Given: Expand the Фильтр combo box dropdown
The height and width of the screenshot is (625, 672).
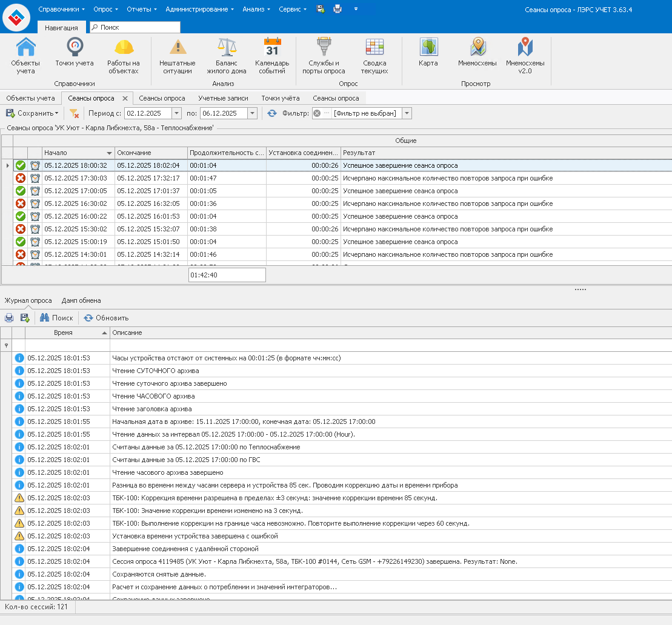Looking at the screenshot, I should click(407, 113).
